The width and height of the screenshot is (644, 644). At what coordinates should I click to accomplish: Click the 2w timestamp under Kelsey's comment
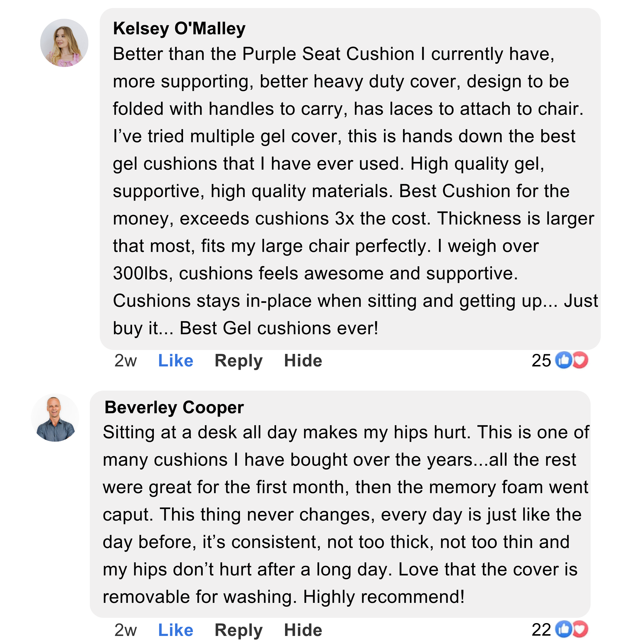pyautogui.click(x=125, y=361)
